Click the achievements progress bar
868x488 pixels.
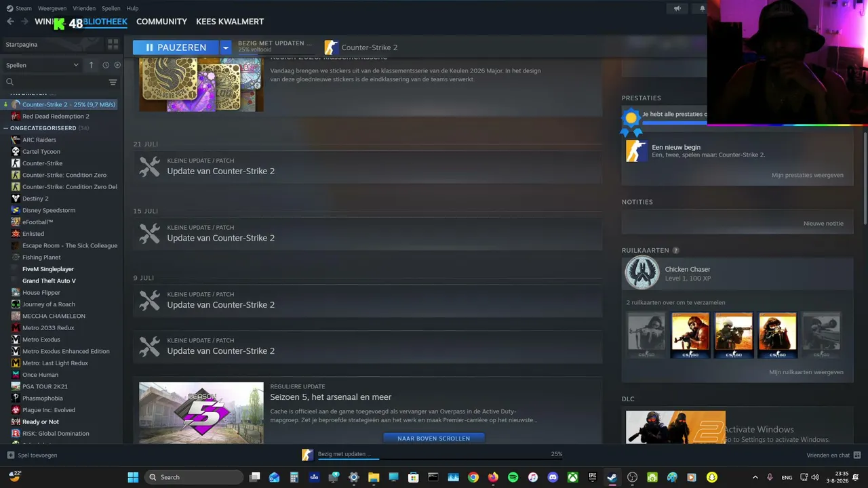[675, 123]
